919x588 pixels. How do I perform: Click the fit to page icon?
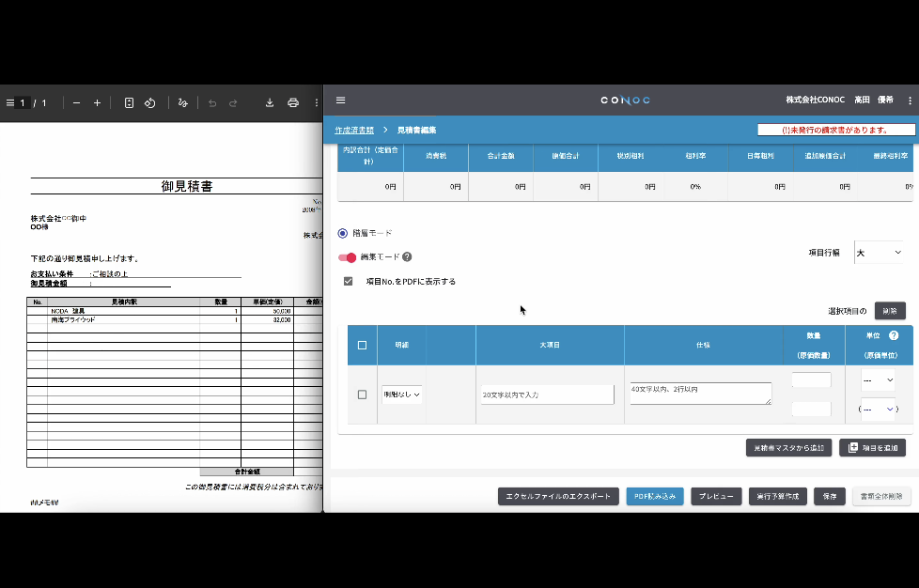[x=129, y=102]
